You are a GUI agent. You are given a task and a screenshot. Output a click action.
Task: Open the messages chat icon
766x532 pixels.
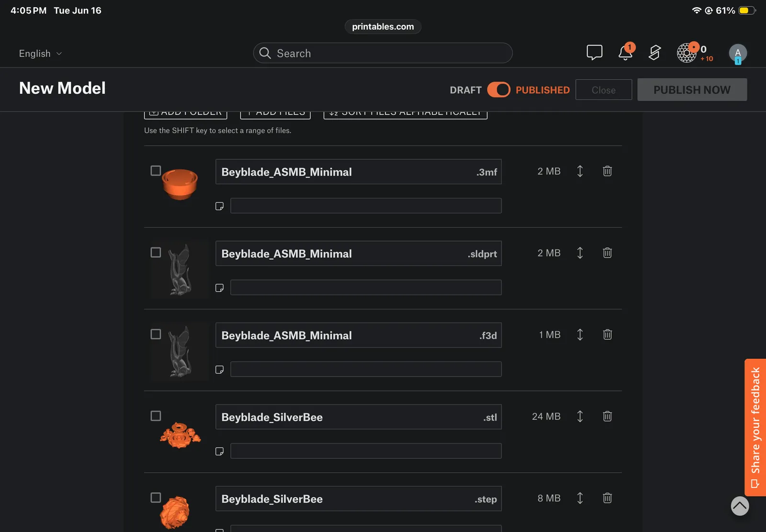[594, 52]
